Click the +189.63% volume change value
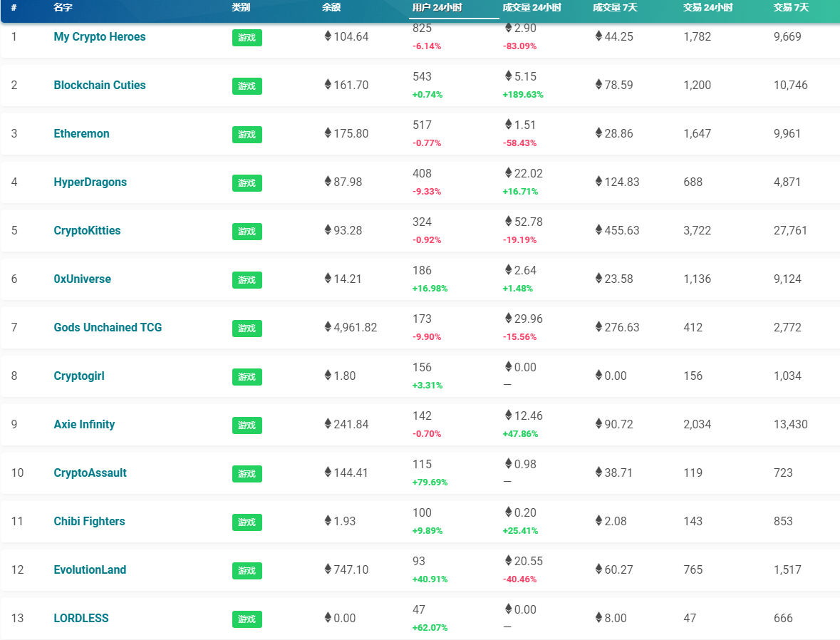The width and height of the screenshot is (840, 640). 523,95
